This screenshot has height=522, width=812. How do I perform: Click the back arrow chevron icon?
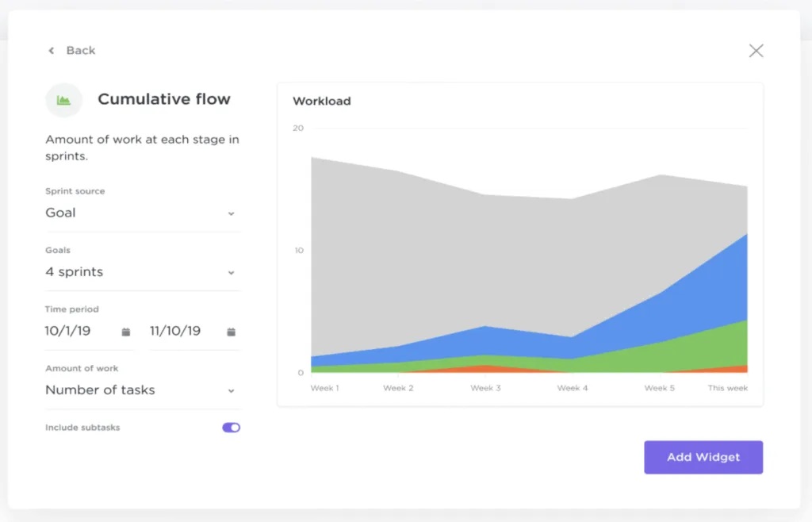point(51,50)
